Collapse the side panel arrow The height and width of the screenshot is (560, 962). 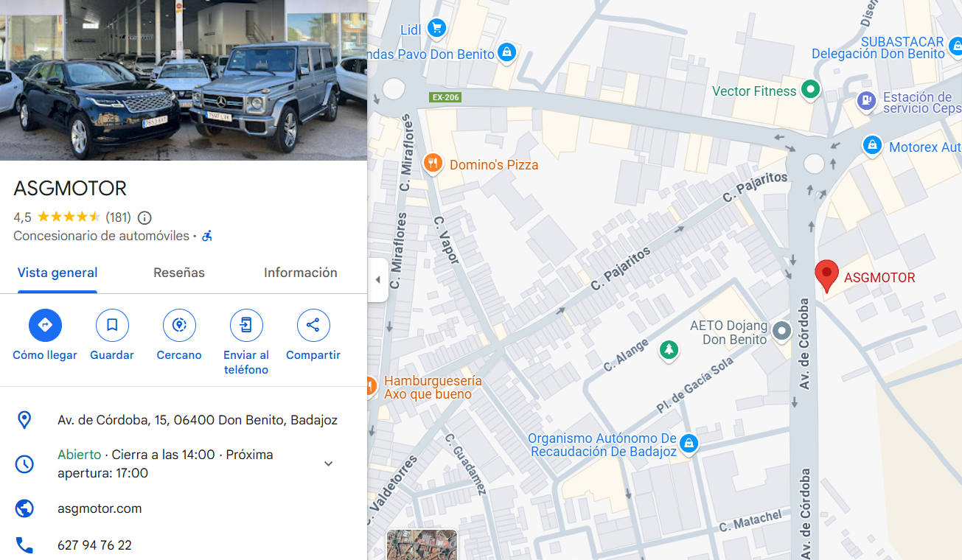click(x=378, y=280)
